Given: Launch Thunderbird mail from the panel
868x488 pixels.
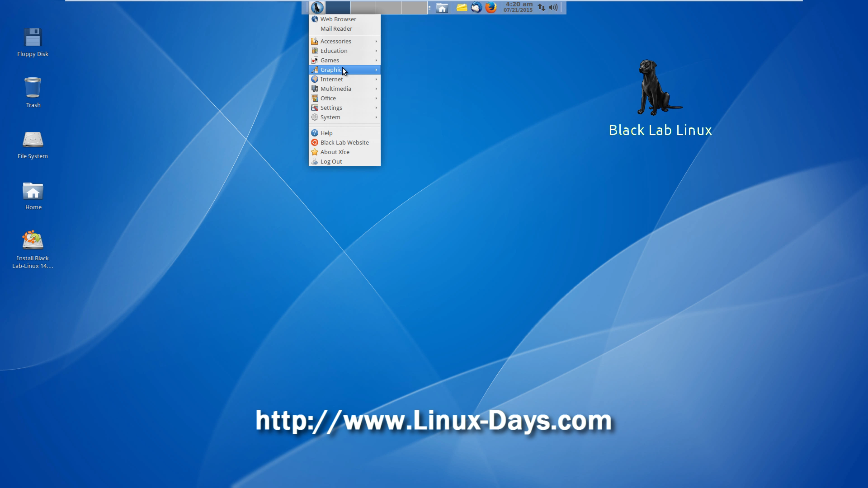Looking at the screenshot, I should [x=476, y=7].
